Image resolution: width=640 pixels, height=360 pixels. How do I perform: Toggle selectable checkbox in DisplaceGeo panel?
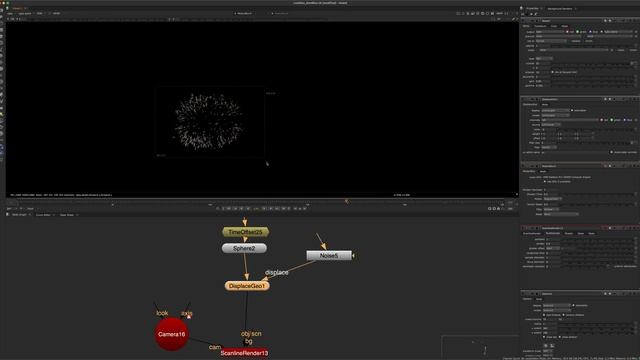[572, 110]
